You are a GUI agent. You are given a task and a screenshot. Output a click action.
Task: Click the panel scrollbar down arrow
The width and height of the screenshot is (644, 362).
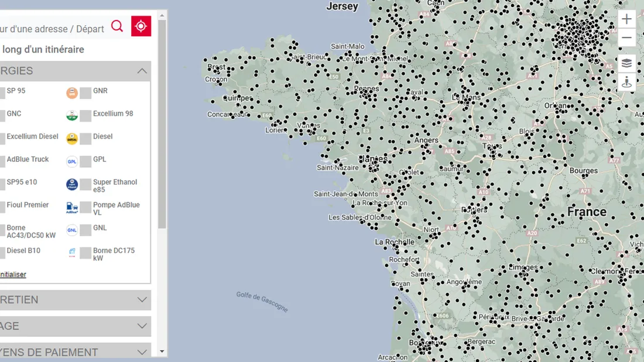[x=162, y=352]
